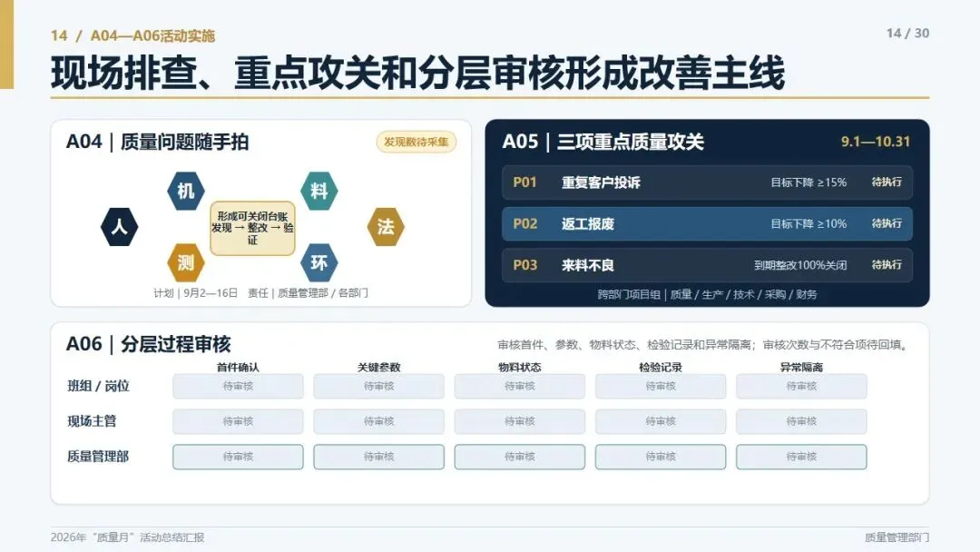Click 待执行 status in P03 row
The image size is (980, 552).
[x=887, y=264]
